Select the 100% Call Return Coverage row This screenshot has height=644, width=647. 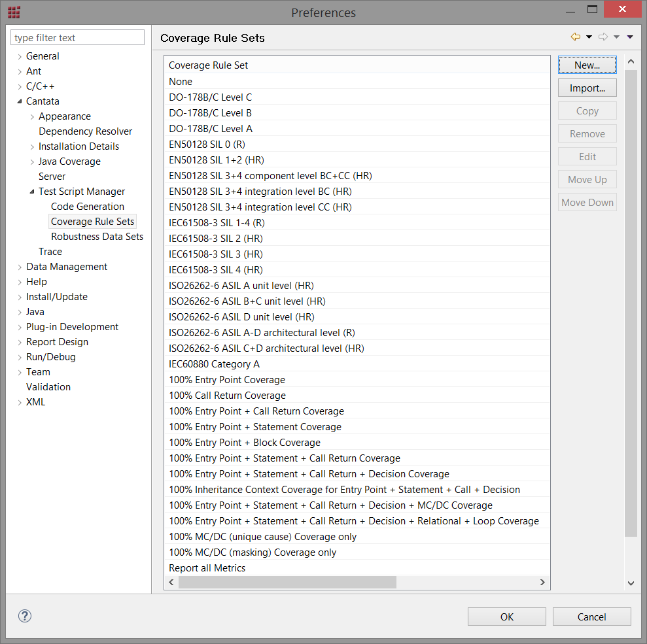click(357, 396)
